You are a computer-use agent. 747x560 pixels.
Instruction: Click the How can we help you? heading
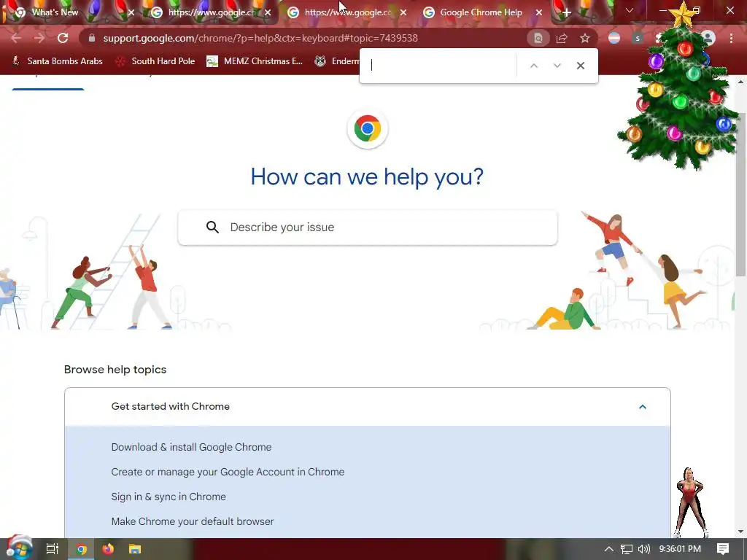coord(367,177)
